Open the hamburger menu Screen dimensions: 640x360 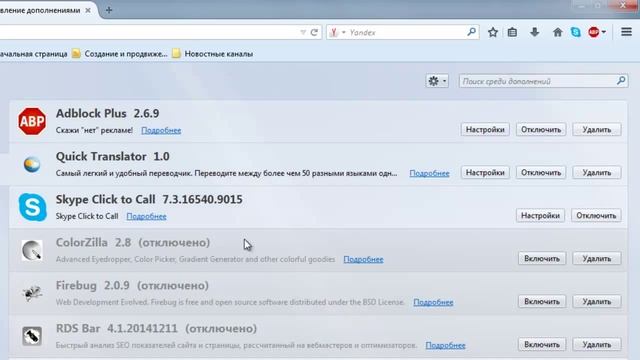[627, 32]
